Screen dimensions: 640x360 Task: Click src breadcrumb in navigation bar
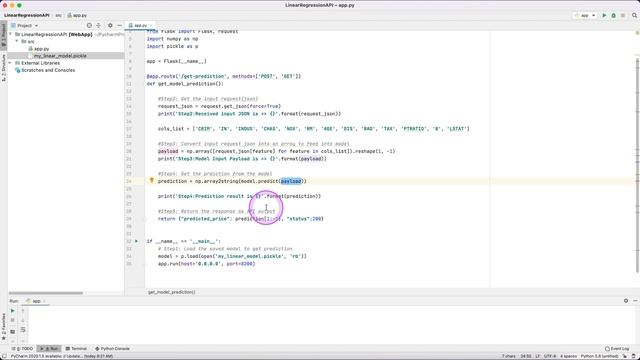(58, 15)
